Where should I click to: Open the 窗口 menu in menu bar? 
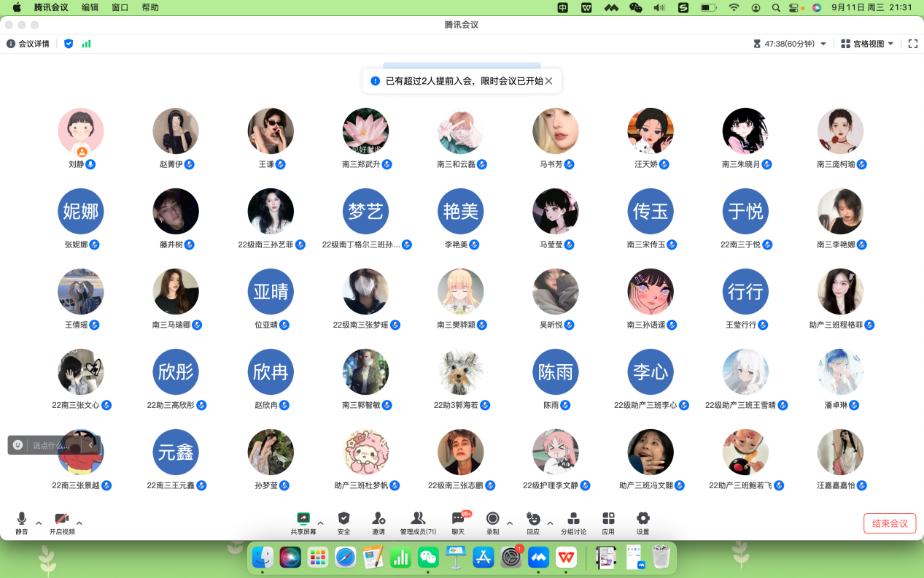tap(120, 7)
